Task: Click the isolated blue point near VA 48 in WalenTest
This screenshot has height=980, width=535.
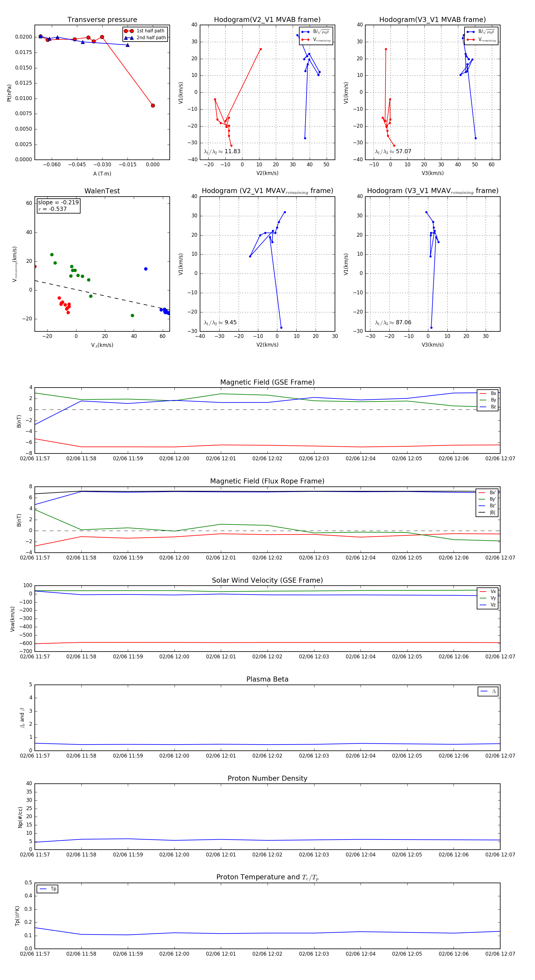Action: 145,269
